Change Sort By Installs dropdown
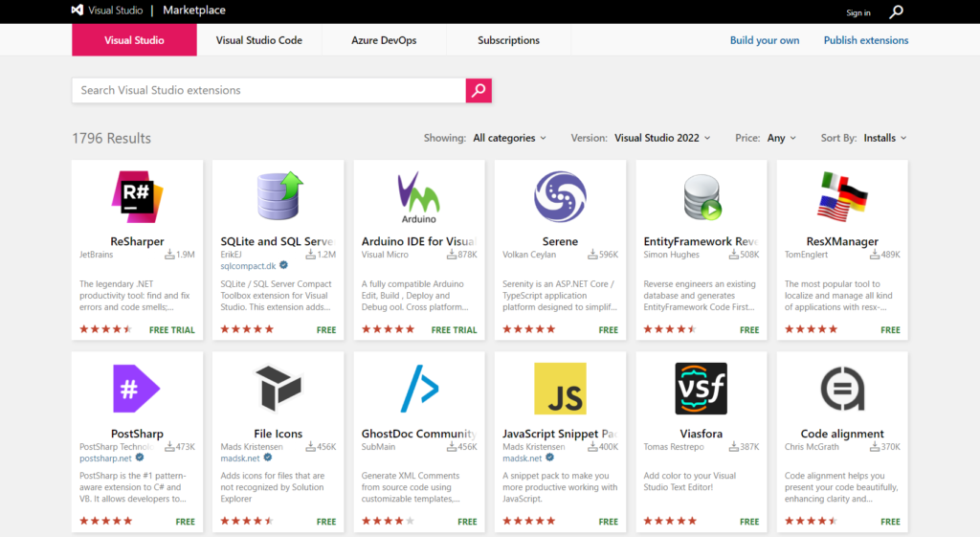The width and height of the screenshot is (980, 537). pos(884,138)
